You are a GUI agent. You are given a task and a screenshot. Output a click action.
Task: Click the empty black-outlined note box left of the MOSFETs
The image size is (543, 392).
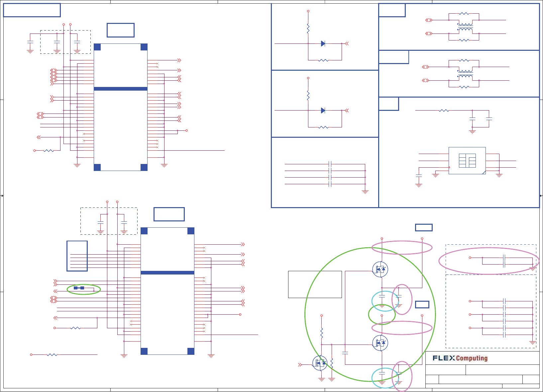tap(315, 284)
